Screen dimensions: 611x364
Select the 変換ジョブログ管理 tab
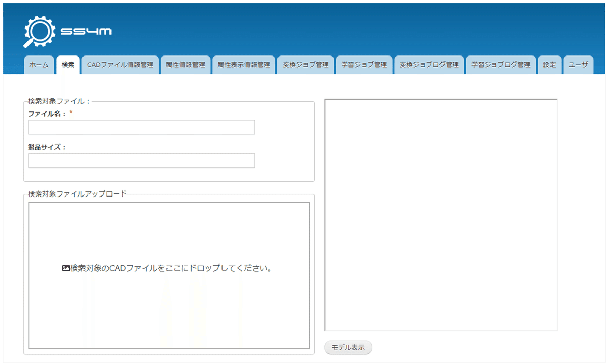[x=429, y=65]
